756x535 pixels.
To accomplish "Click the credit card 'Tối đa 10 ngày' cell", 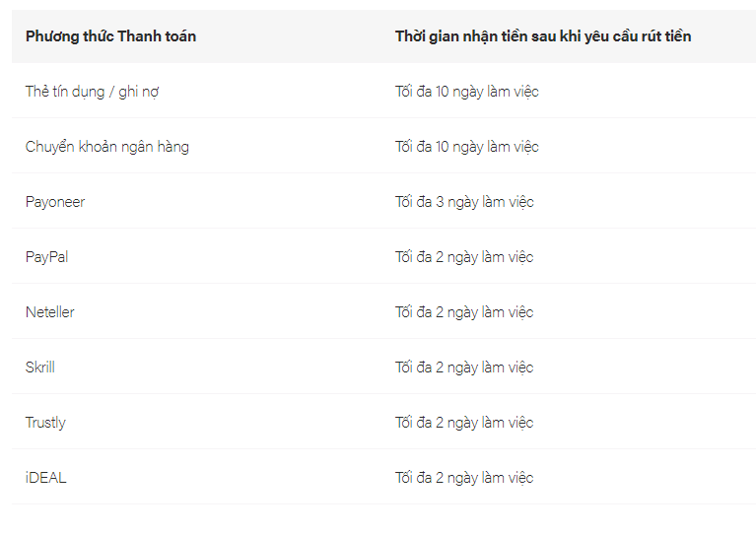I will pos(467,92).
